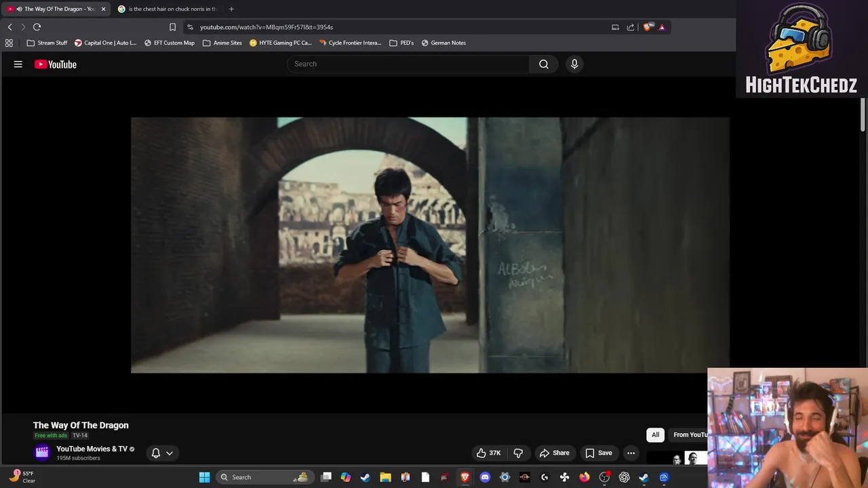The height and width of the screenshot is (488, 868).
Task: Open the weather widget showing 55°F
Action: tap(22, 477)
